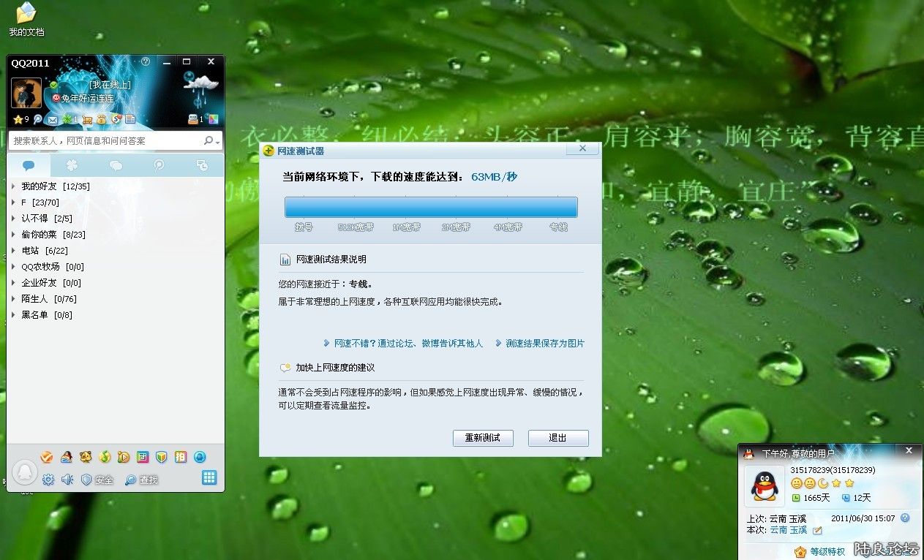This screenshot has height=560, width=924.
Task: Open the QQ Pet bear icon
Action: tap(86, 457)
